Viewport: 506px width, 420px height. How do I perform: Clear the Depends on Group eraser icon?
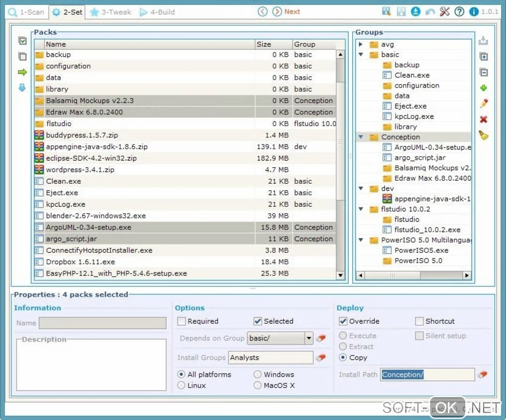[321, 338]
